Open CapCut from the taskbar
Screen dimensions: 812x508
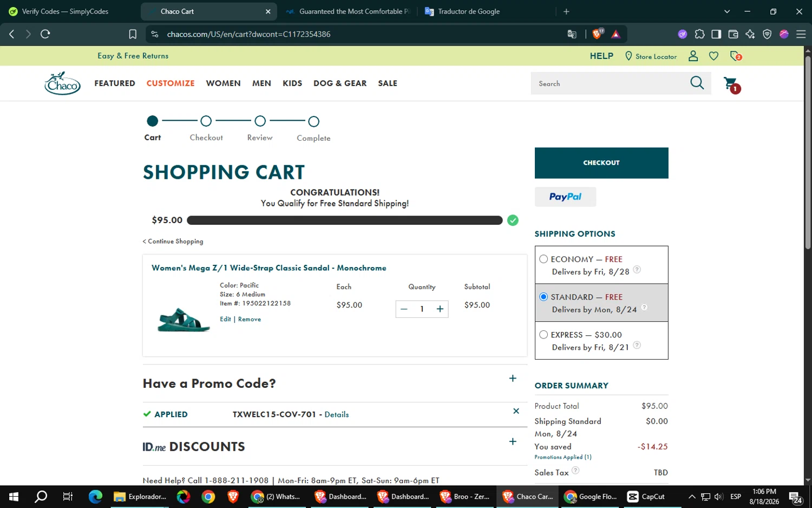click(x=646, y=497)
